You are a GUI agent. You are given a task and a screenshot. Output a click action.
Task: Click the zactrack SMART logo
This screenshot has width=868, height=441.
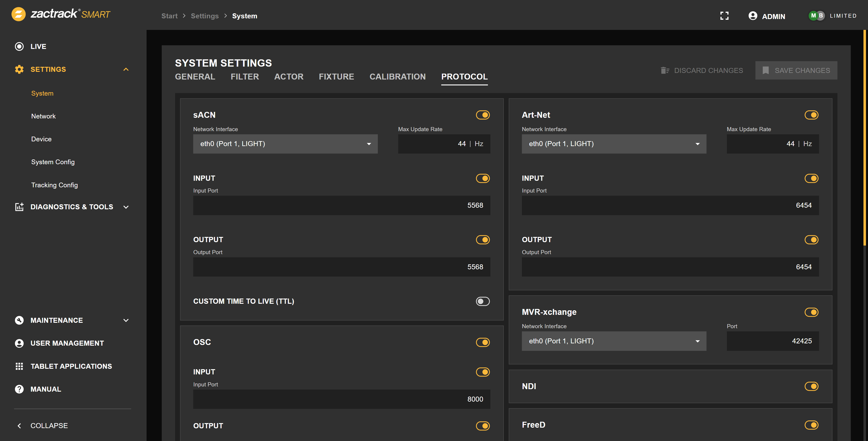click(x=61, y=14)
